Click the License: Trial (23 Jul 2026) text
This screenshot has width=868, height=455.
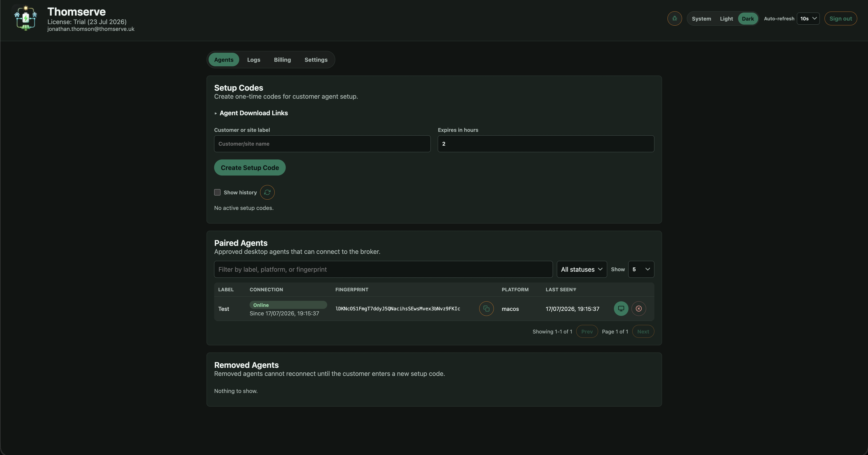tap(87, 22)
